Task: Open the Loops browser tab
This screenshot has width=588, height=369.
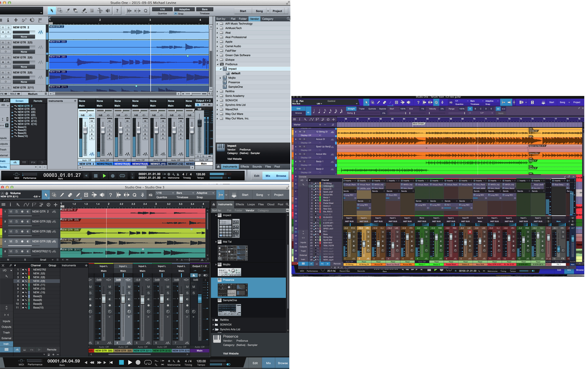Action: point(251,205)
